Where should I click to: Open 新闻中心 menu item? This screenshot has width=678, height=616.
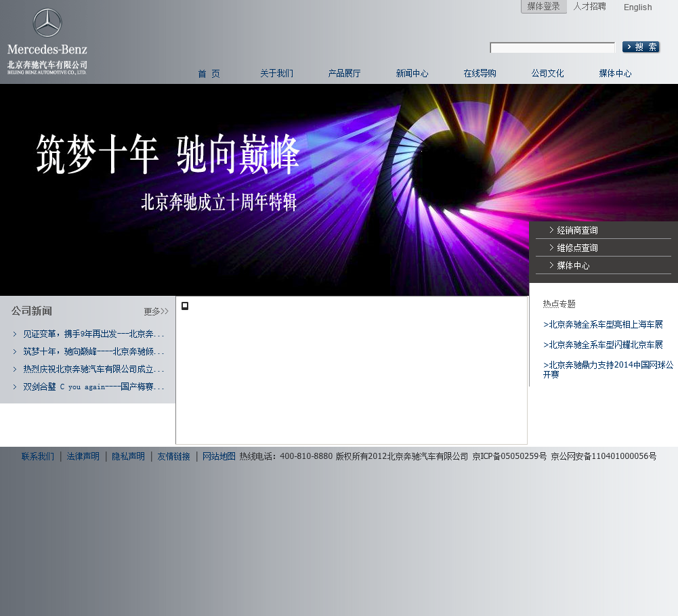point(412,74)
